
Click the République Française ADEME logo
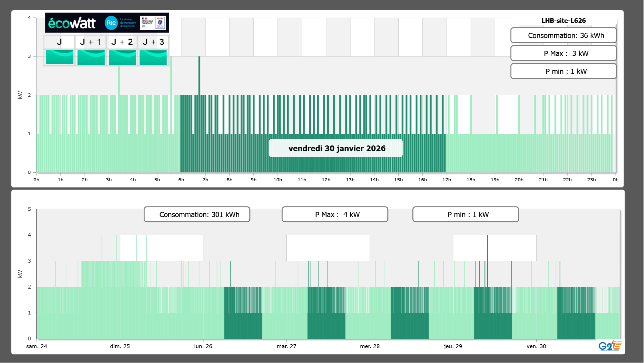click(x=153, y=23)
